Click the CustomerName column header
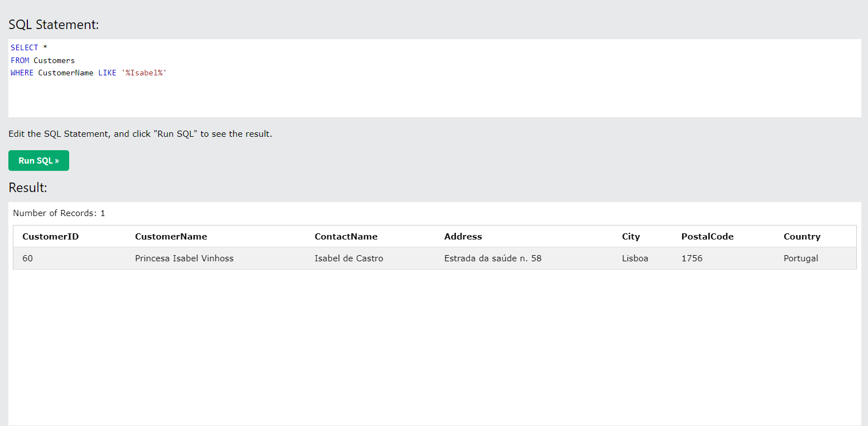The width and height of the screenshot is (868, 426). click(x=171, y=236)
